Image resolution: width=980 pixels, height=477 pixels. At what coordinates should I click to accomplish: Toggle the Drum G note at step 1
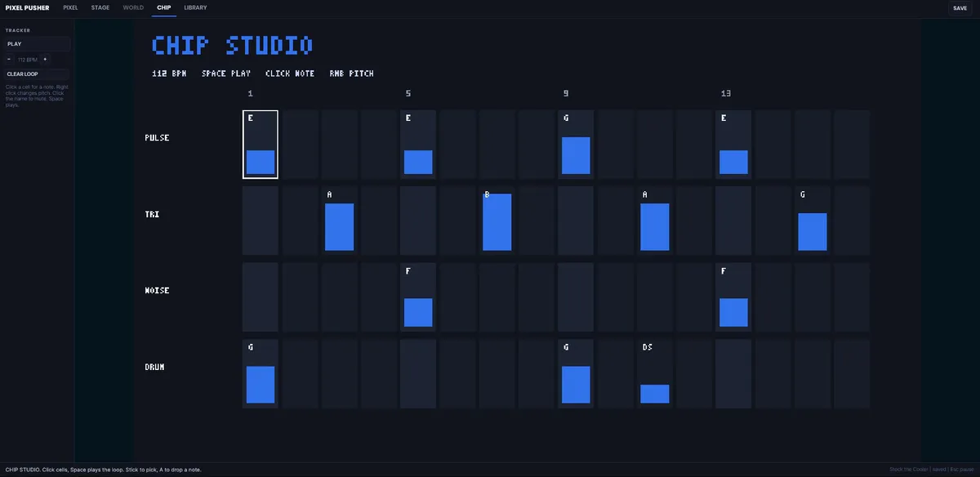point(261,373)
